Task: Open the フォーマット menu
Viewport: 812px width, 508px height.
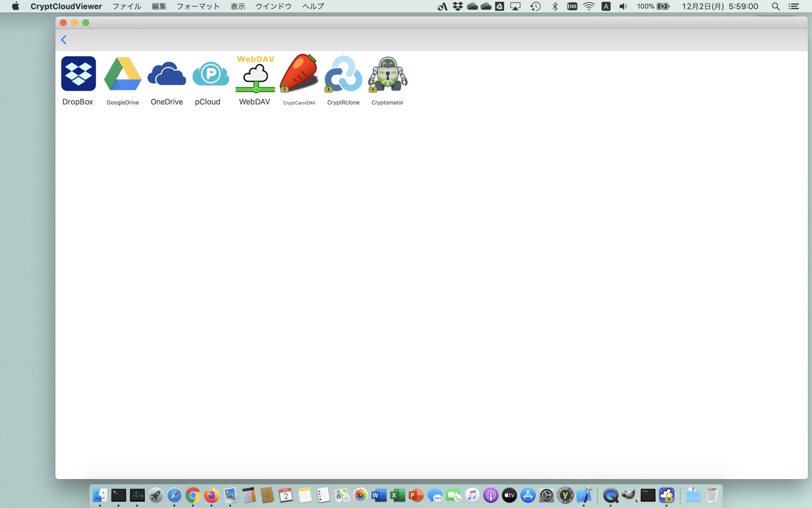Action: coord(198,6)
